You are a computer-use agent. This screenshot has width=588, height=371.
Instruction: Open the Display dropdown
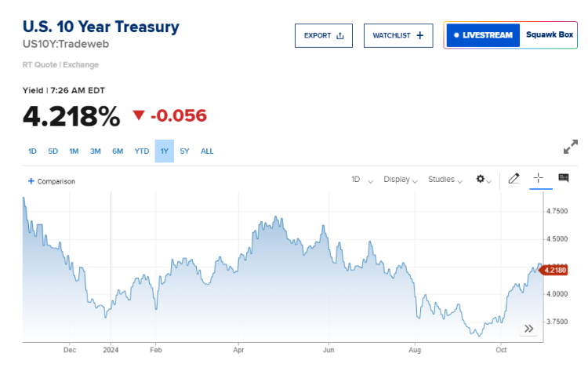(400, 180)
